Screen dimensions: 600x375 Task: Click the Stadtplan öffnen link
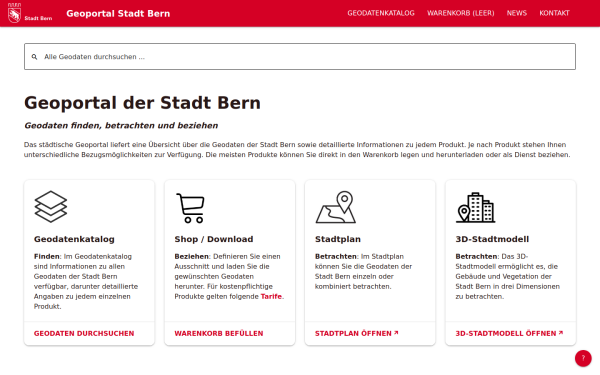[357, 333]
